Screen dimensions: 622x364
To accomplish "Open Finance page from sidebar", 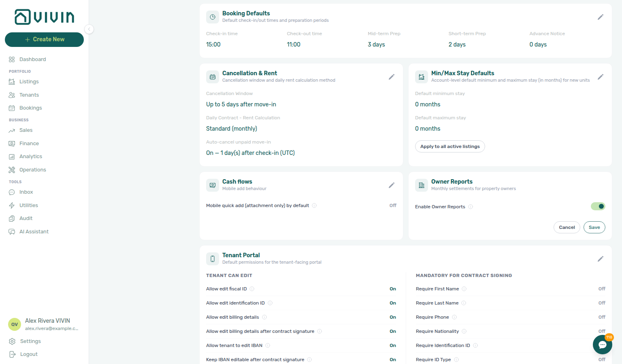I will (x=29, y=144).
